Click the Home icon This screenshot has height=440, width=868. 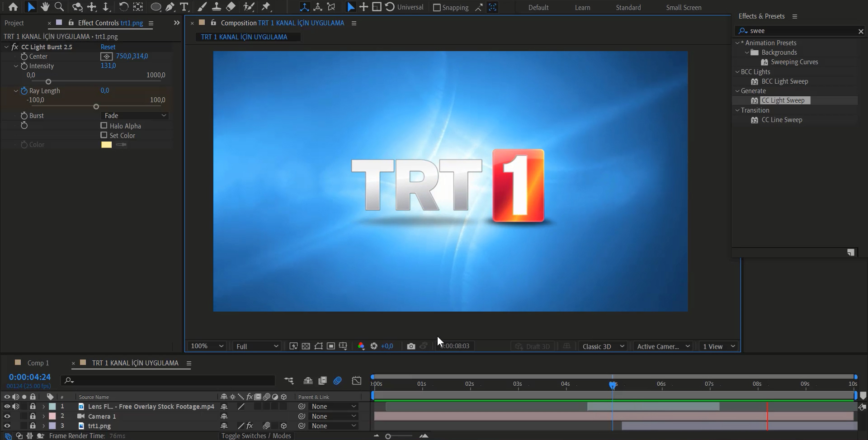click(x=13, y=7)
